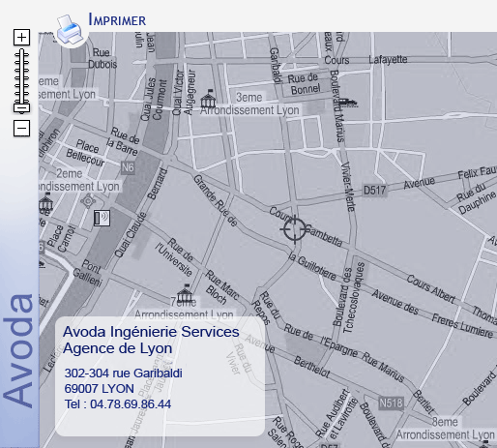Image resolution: width=497 pixels, height=448 pixels.
Task: Click the "69007 LYON" postal line
Action: 100,389
